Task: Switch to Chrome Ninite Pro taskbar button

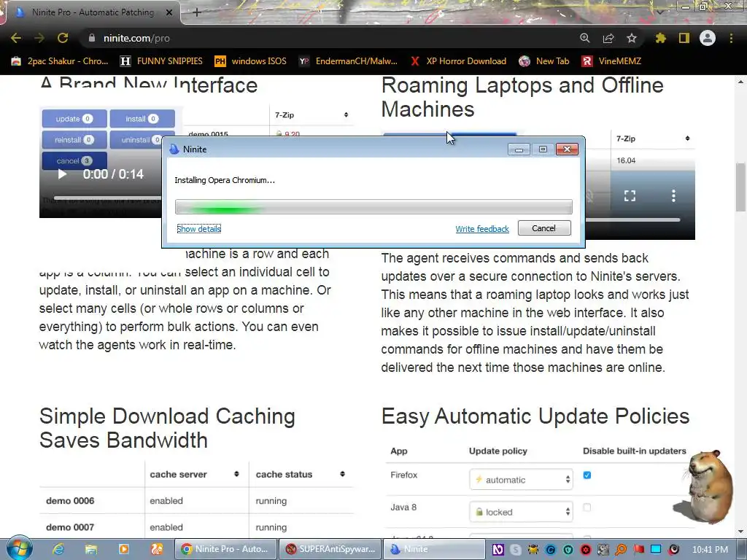Action: point(226,549)
